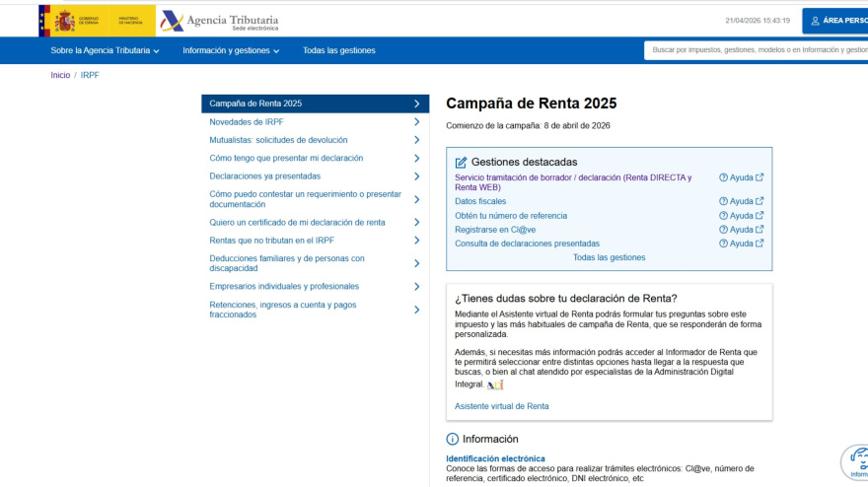Expand Sobre la Agencia Tributaria menu

(105, 50)
